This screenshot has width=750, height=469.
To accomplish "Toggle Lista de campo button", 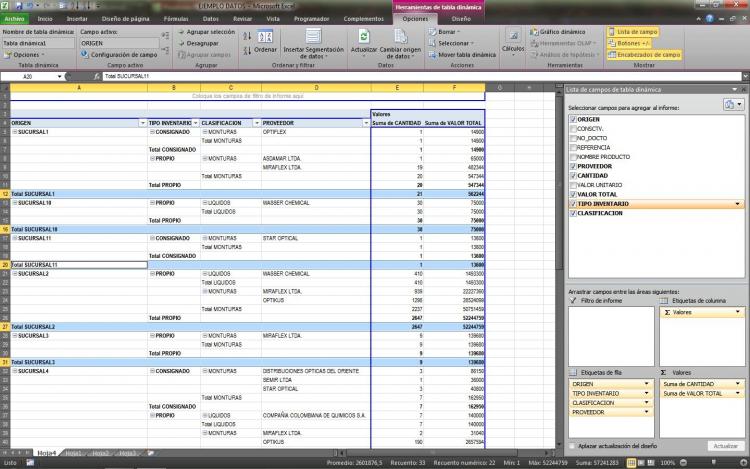I will tap(633, 32).
